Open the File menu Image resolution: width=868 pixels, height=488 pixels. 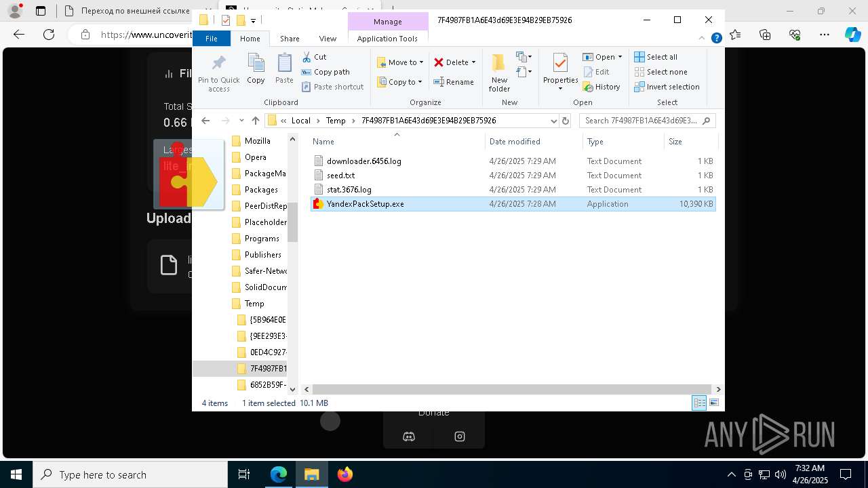[212, 39]
